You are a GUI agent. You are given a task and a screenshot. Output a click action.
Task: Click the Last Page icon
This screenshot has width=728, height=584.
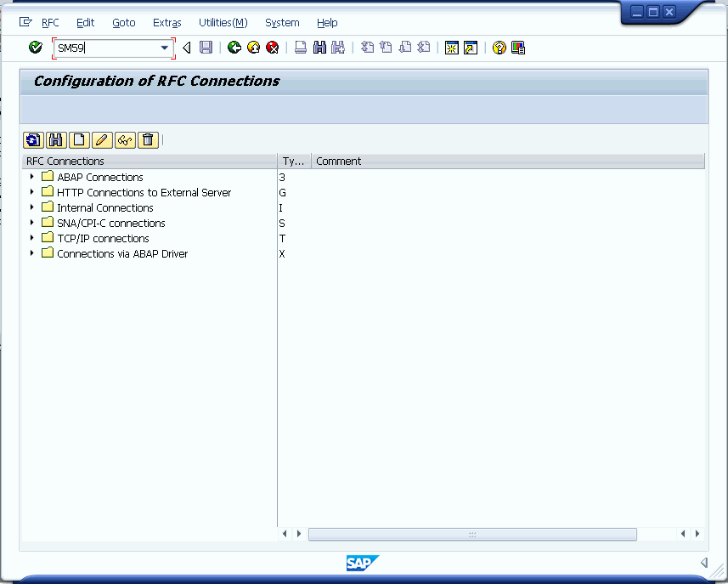click(x=423, y=48)
